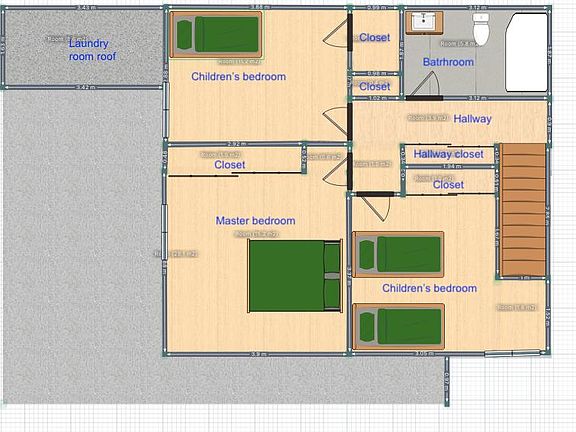Select the Master bedroom label
The height and width of the screenshot is (432, 576).
255,221
